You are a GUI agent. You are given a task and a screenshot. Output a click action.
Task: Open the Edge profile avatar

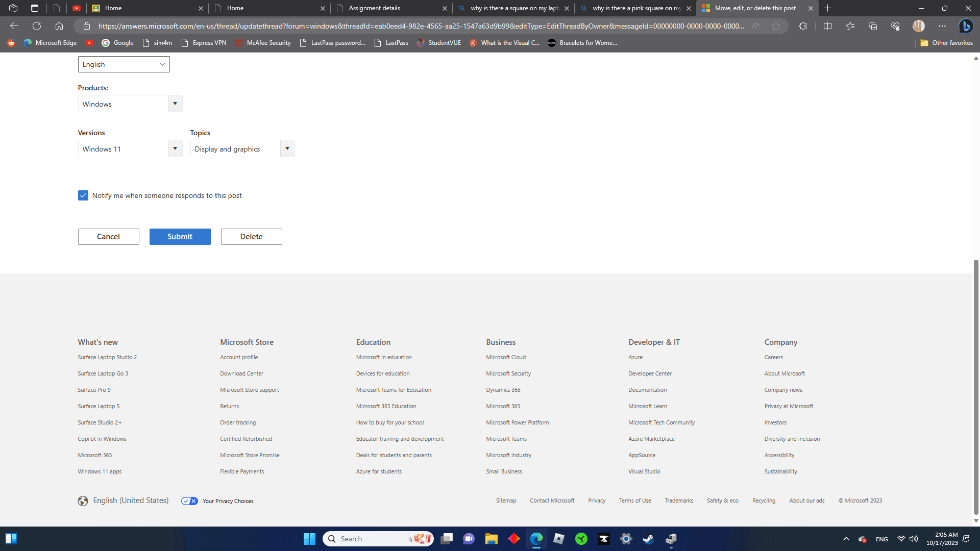(918, 26)
